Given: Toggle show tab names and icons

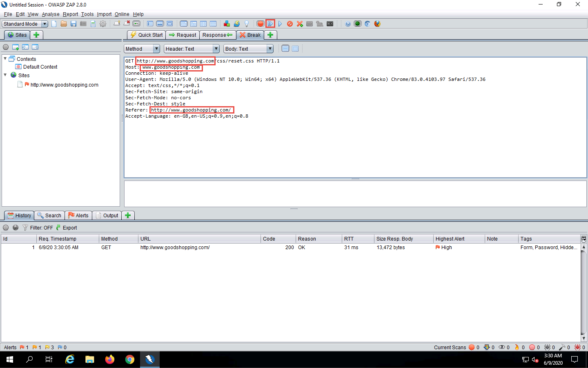Looking at the screenshot, I should 136,24.
